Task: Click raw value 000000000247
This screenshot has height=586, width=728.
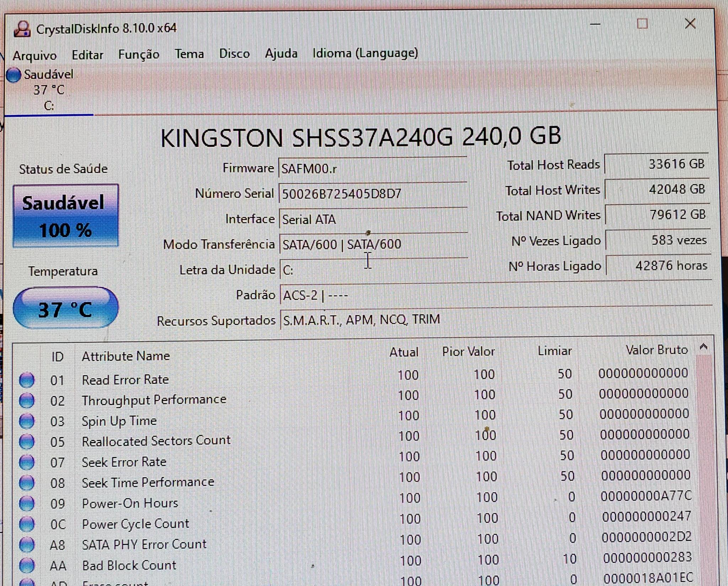Action: point(647,516)
